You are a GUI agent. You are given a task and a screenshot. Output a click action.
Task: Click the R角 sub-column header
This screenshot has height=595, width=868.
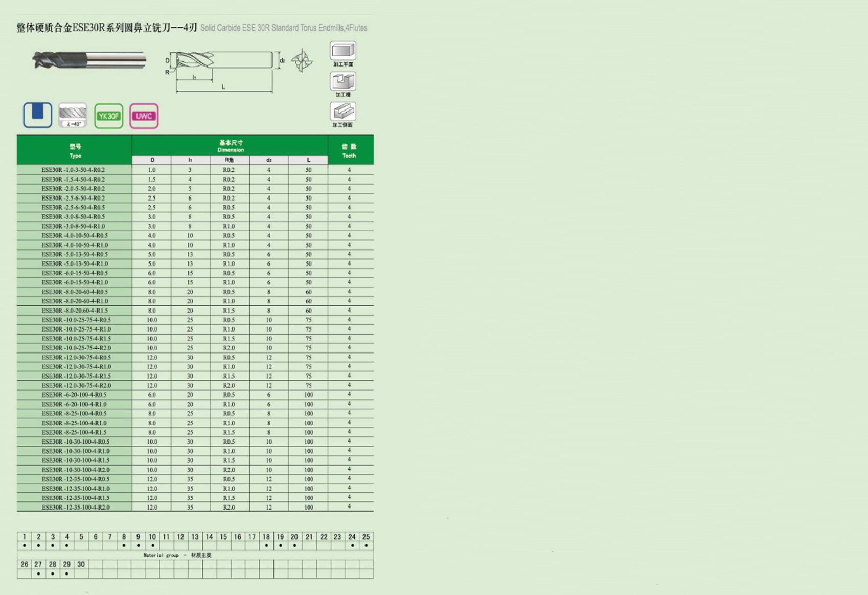[230, 160]
